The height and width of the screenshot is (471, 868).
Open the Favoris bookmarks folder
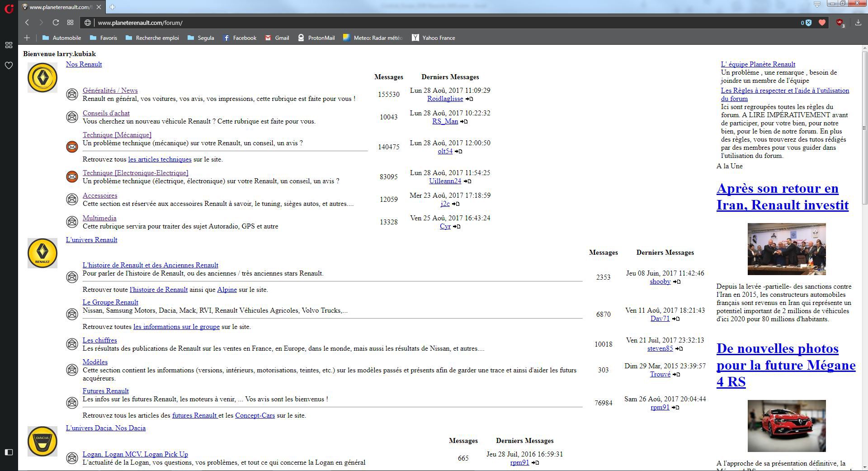click(x=104, y=38)
